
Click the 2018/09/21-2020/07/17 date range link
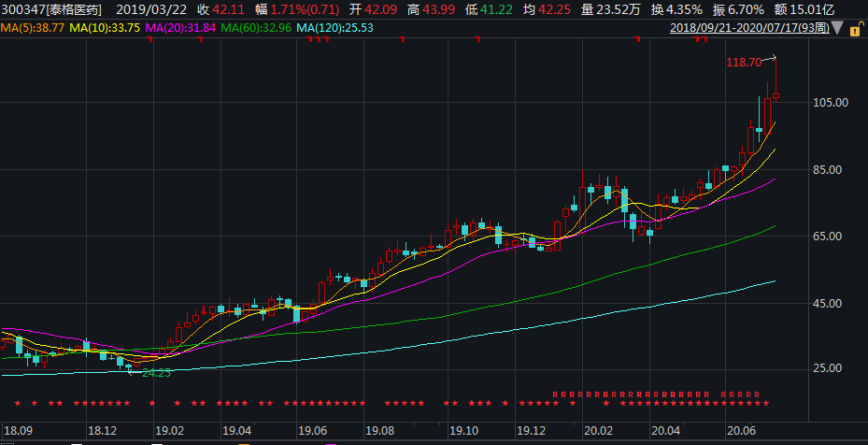[750, 28]
